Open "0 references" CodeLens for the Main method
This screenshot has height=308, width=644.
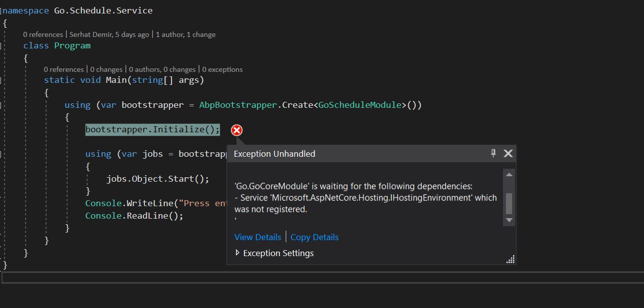pyautogui.click(x=63, y=69)
